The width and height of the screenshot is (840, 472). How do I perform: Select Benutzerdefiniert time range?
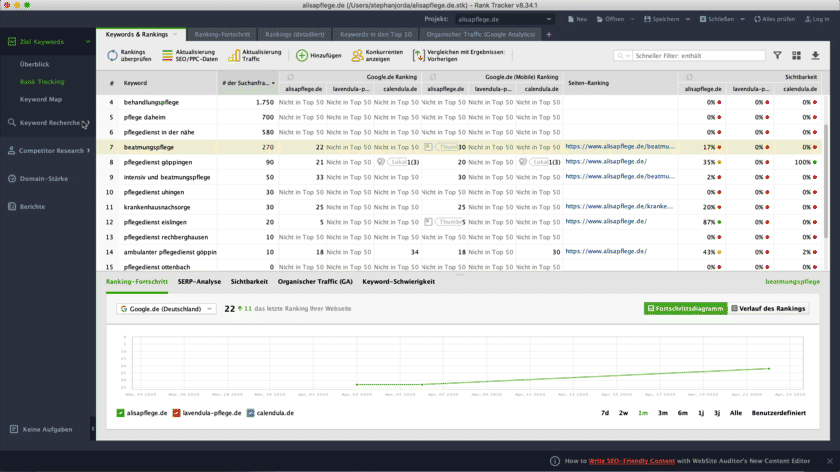[778, 413]
